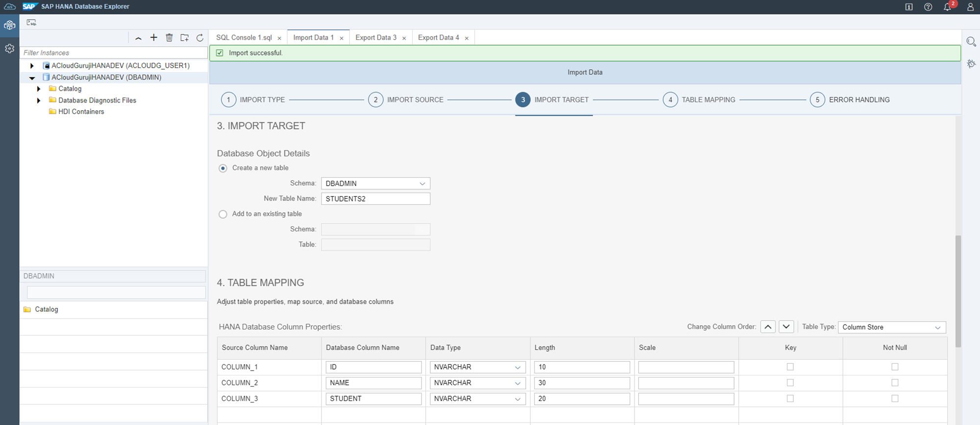
Task: Click the delete trash can icon
Action: tap(169, 38)
